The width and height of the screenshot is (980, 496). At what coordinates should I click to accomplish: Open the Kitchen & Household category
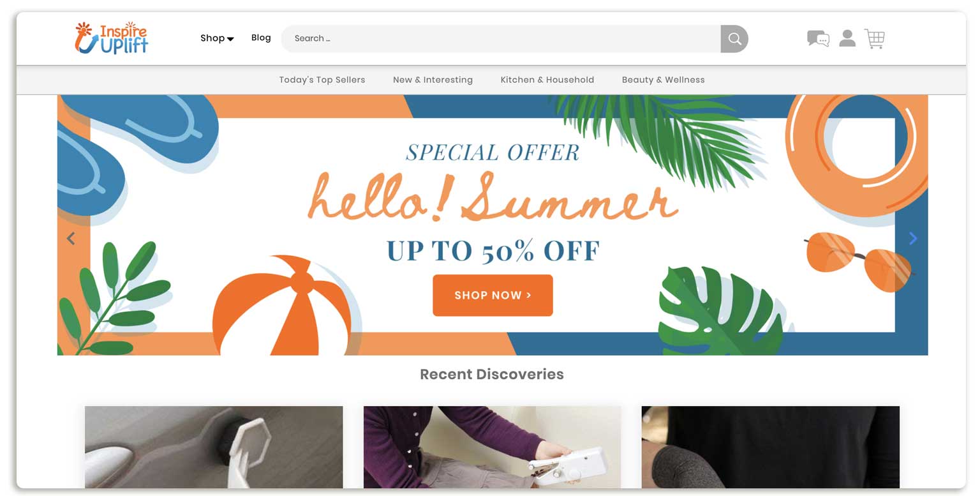point(547,80)
